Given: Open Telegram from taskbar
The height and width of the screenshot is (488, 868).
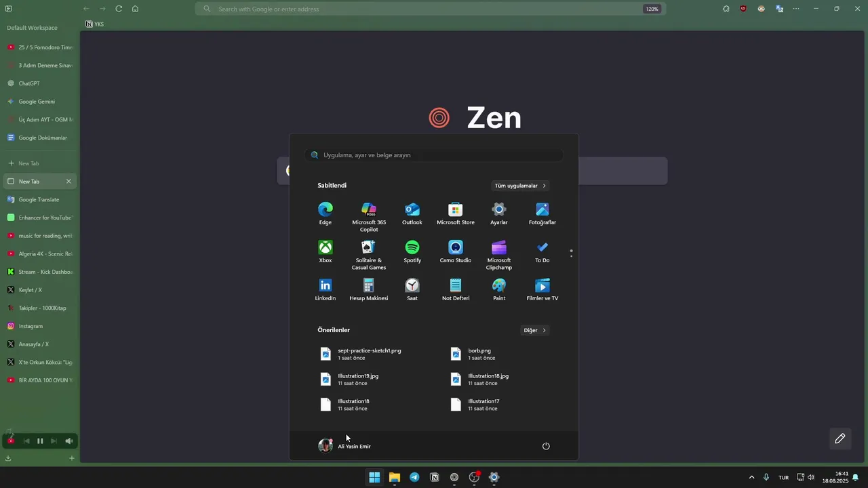Looking at the screenshot, I should point(414,477).
